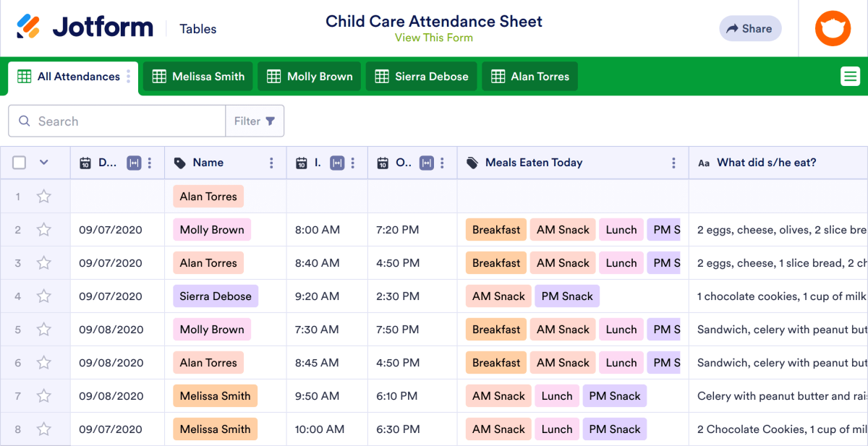Expand the chevron next to the header checkbox
The width and height of the screenshot is (868, 446).
[43, 163]
